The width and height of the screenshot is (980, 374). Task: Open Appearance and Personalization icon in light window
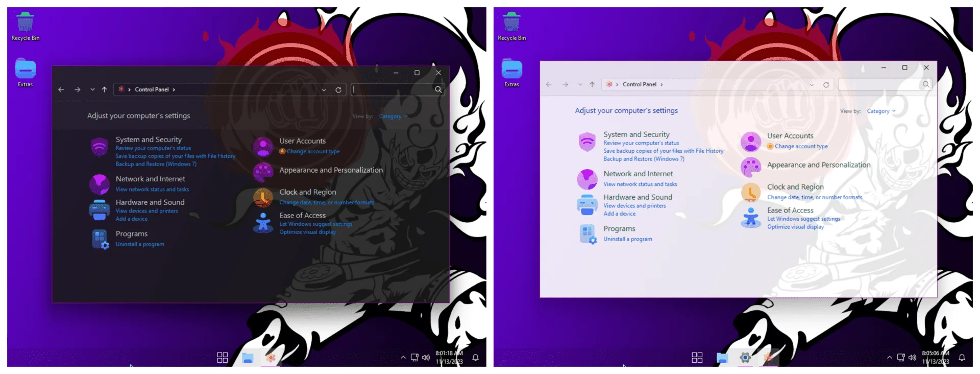point(751,167)
